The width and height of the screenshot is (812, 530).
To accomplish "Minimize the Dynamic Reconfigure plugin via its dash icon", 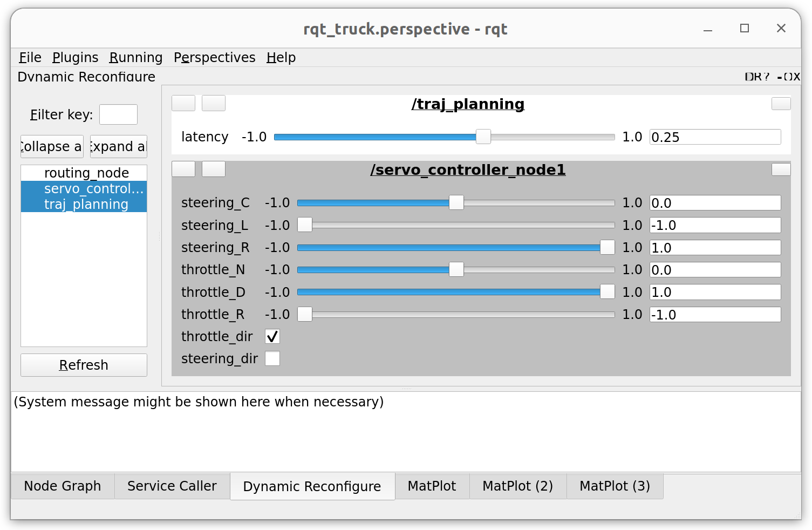I will [x=779, y=77].
